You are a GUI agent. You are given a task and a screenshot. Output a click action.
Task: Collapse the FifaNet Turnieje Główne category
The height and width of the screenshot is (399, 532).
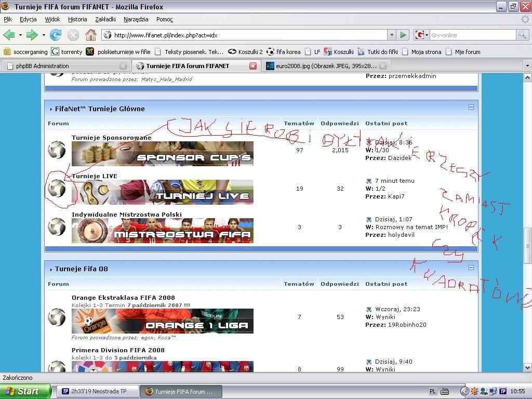[x=471, y=107]
